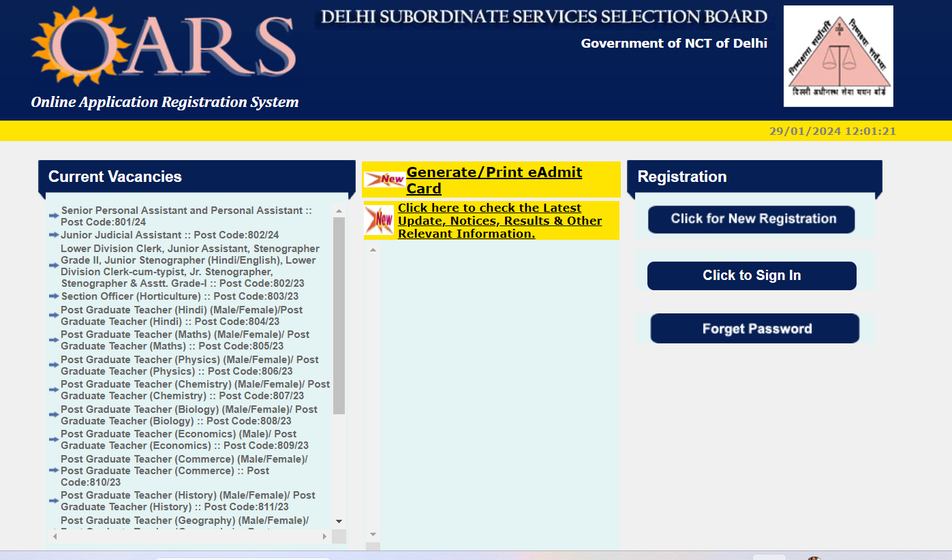
Task: Select Lower Division Clerk Post Code 802/23 entry
Action: pyautogui.click(x=190, y=266)
